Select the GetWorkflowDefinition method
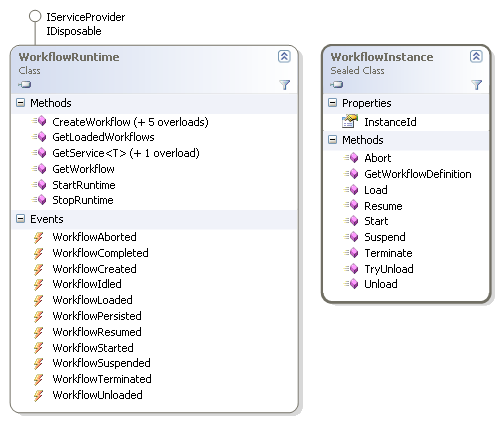This screenshot has width=499, height=421. pos(418,174)
